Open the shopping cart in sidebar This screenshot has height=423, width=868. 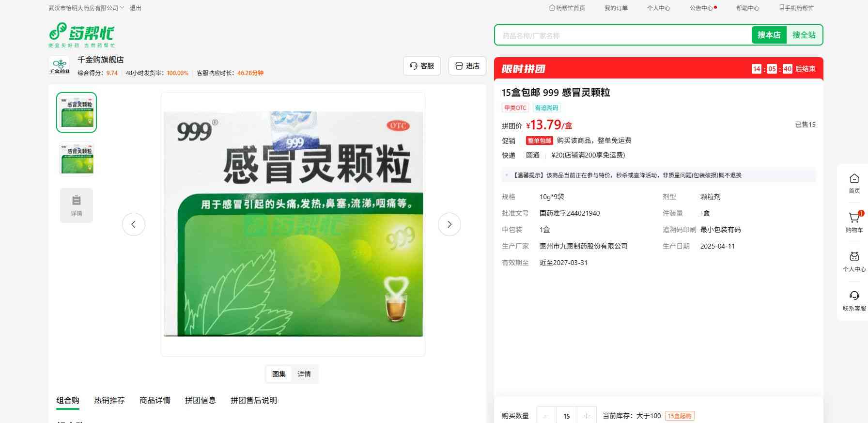pyautogui.click(x=854, y=219)
